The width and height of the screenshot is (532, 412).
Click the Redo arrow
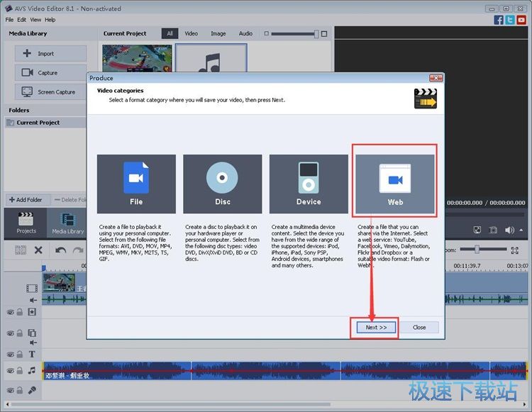78,250
